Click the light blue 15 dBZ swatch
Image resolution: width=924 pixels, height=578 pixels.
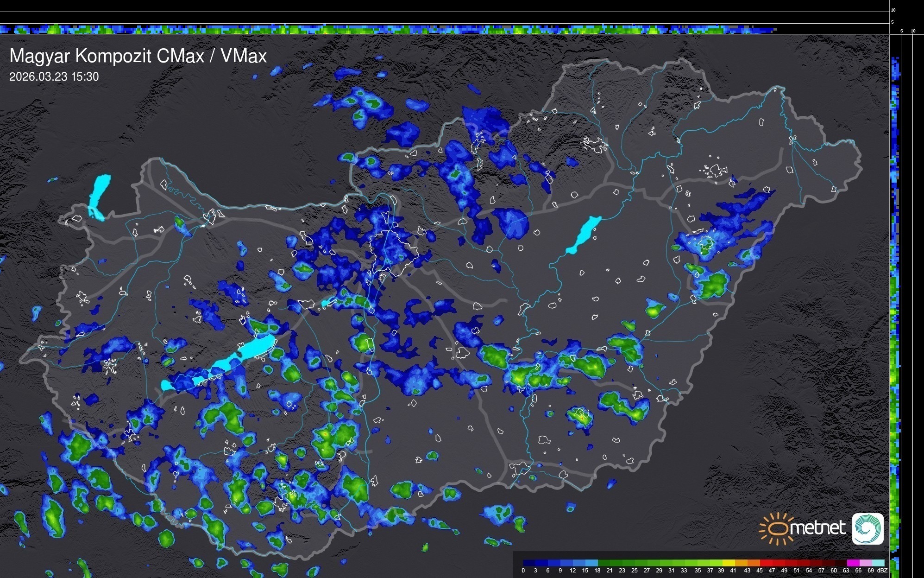pyautogui.click(x=591, y=563)
